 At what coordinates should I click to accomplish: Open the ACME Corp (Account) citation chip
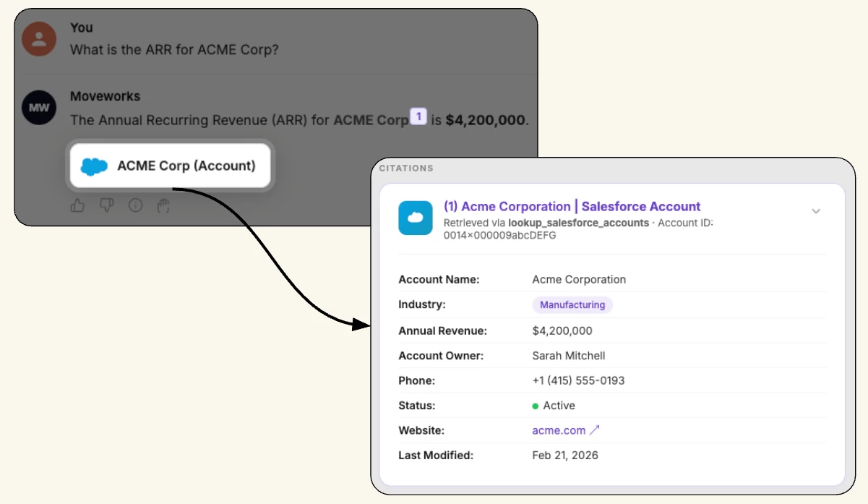click(x=171, y=166)
